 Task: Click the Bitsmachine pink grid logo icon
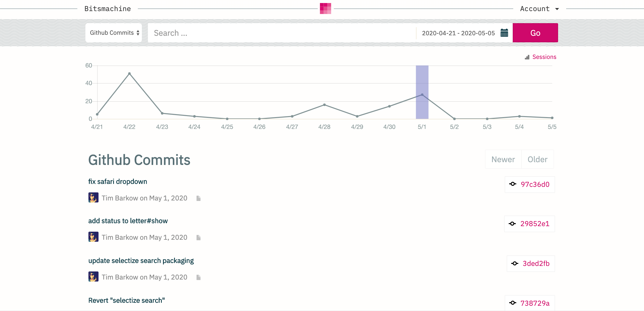tap(325, 8)
